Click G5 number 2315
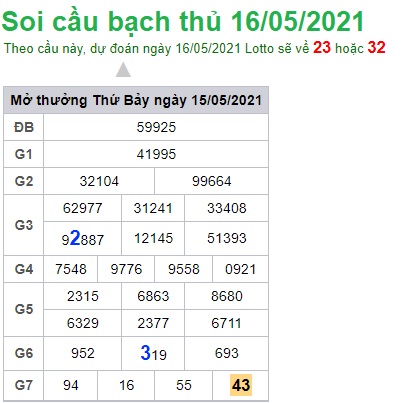Image resolution: width=403 pixels, height=403 pixels. (x=83, y=296)
